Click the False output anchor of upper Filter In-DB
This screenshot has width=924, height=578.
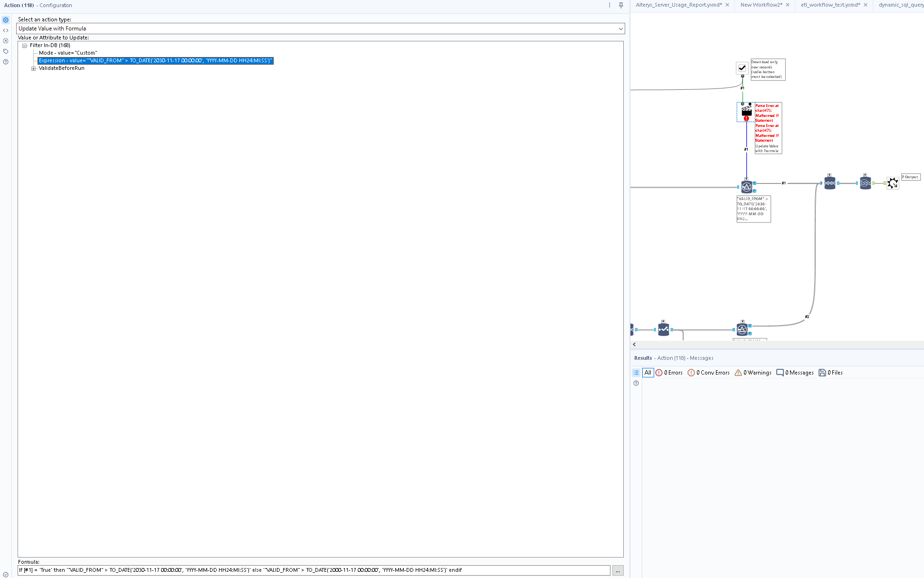click(754, 191)
